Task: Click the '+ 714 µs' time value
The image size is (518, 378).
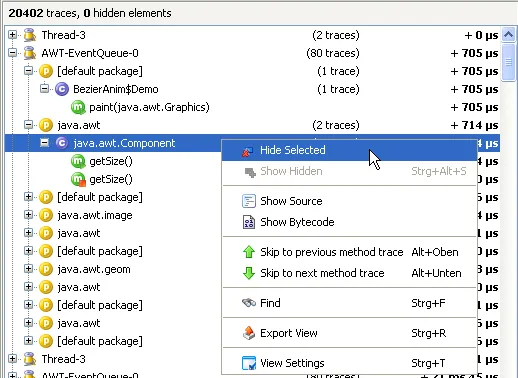Action: point(474,125)
